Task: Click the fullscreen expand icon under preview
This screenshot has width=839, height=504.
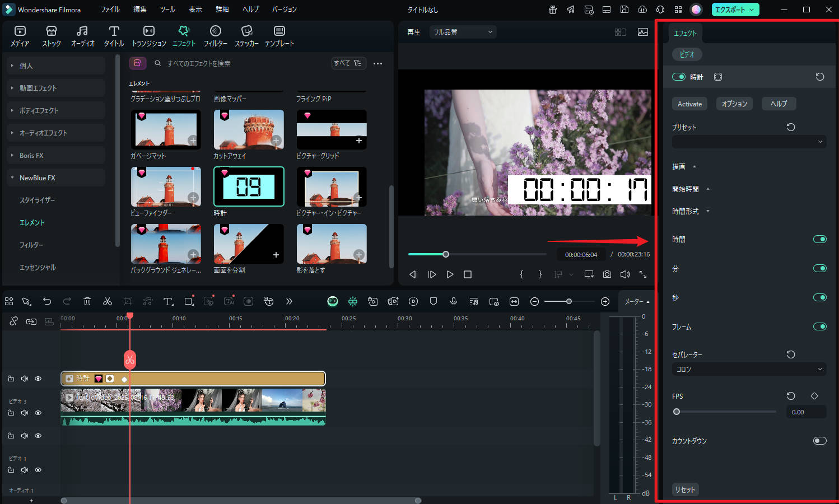Action: 643,274
